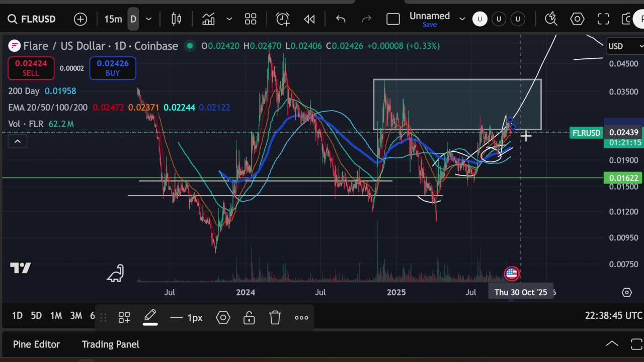Create a price alert
This screenshot has height=362, width=644.
point(283,19)
